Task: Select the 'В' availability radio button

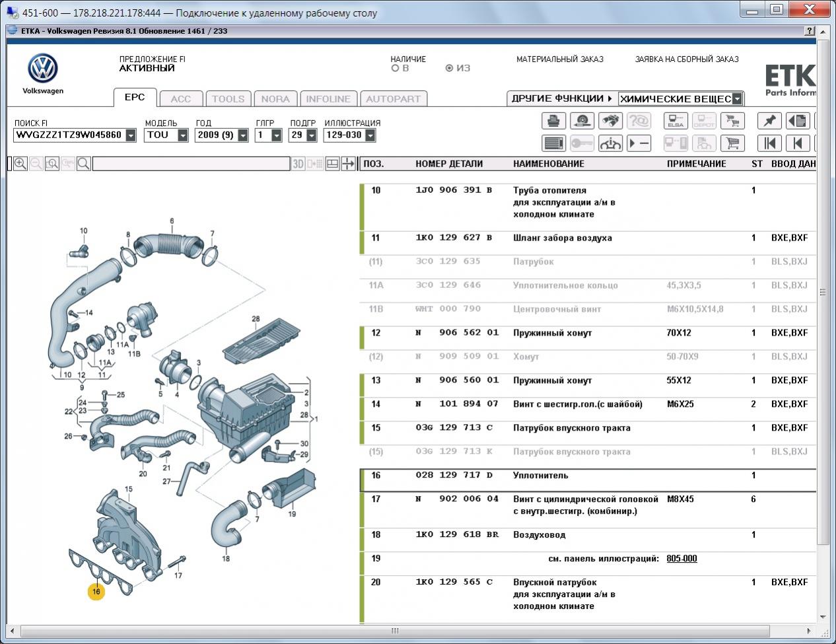Action: [x=396, y=68]
